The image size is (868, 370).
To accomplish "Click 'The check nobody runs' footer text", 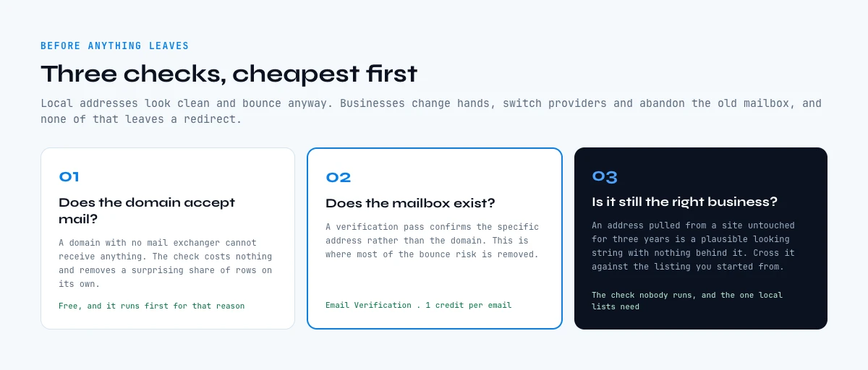I will coord(687,301).
